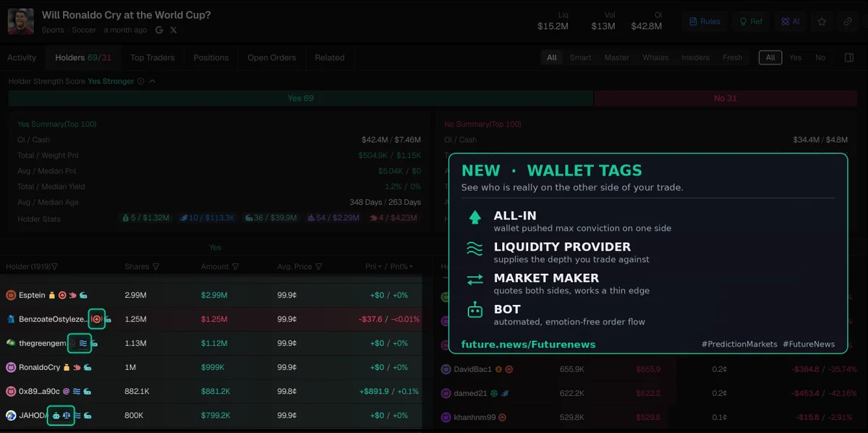Click the red No 31 strength bar
The height and width of the screenshot is (433, 868).
725,98
